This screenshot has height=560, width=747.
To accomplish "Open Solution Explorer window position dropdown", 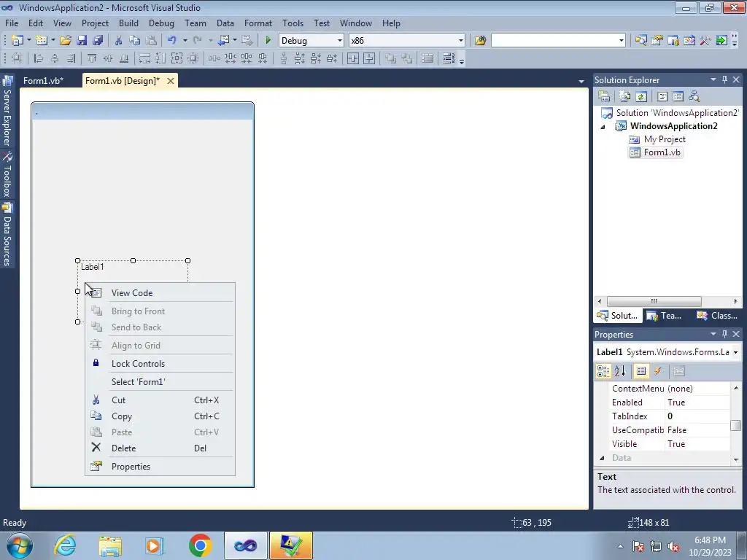I will (713, 79).
